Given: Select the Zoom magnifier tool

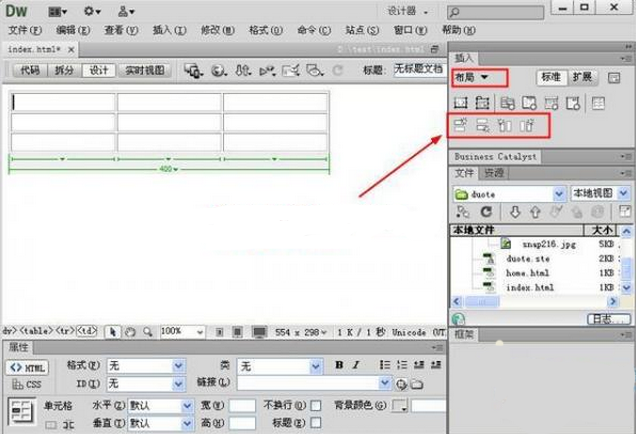Looking at the screenshot, I should pos(148,331).
